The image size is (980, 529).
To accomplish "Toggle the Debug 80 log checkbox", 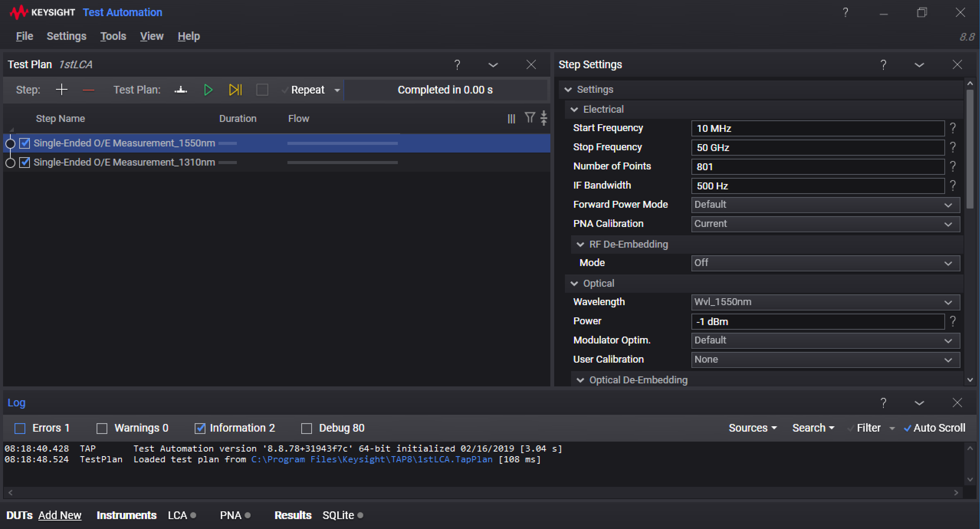I will [307, 428].
